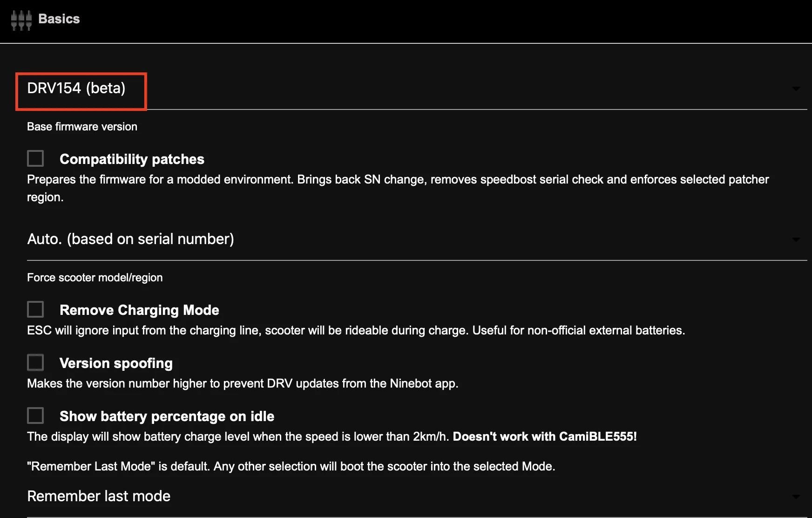Click the Base firmware version caption

pyautogui.click(x=82, y=126)
